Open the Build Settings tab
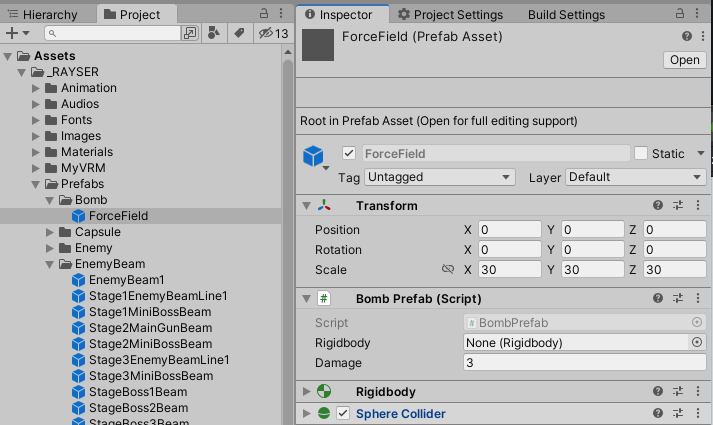This screenshot has height=425, width=713. coord(566,15)
